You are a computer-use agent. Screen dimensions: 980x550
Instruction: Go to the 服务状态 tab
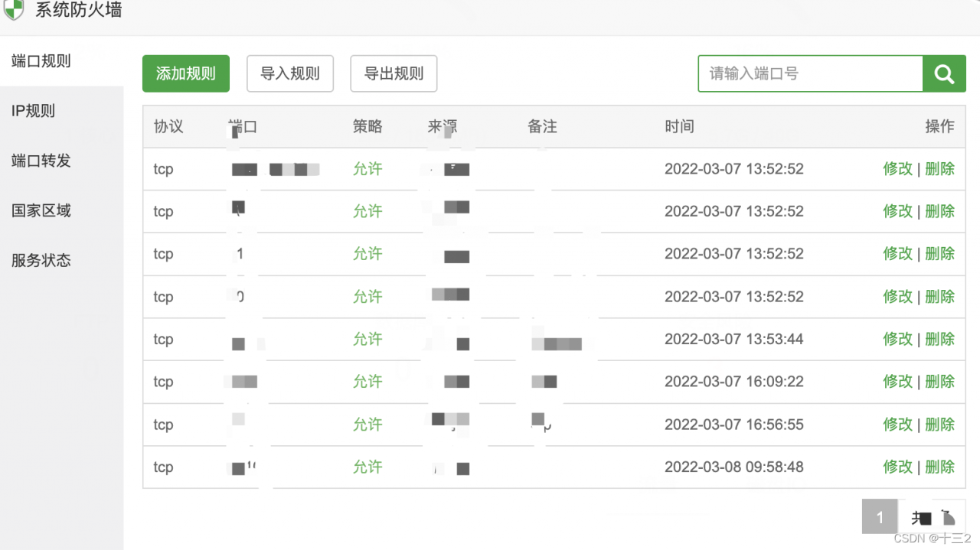(41, 260)
